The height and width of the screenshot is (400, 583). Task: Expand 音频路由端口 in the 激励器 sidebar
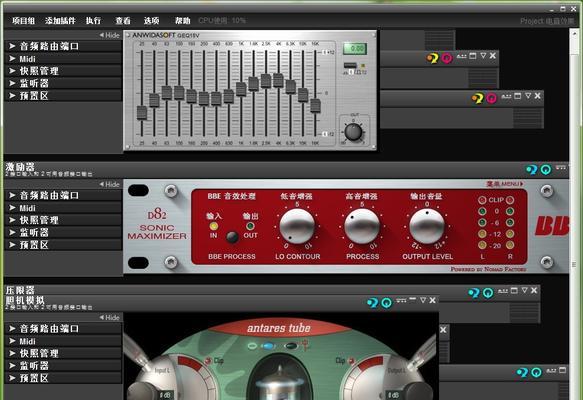(63, 195)
